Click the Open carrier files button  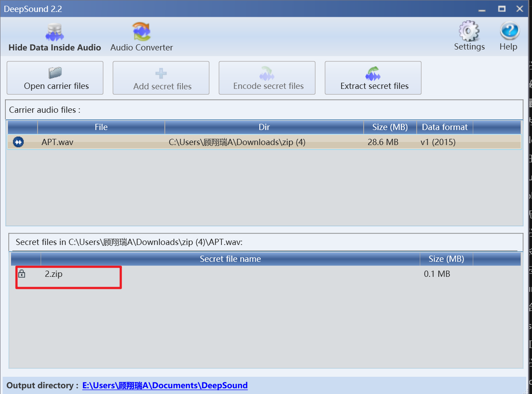pyautogui.click(x=55, y=78)
